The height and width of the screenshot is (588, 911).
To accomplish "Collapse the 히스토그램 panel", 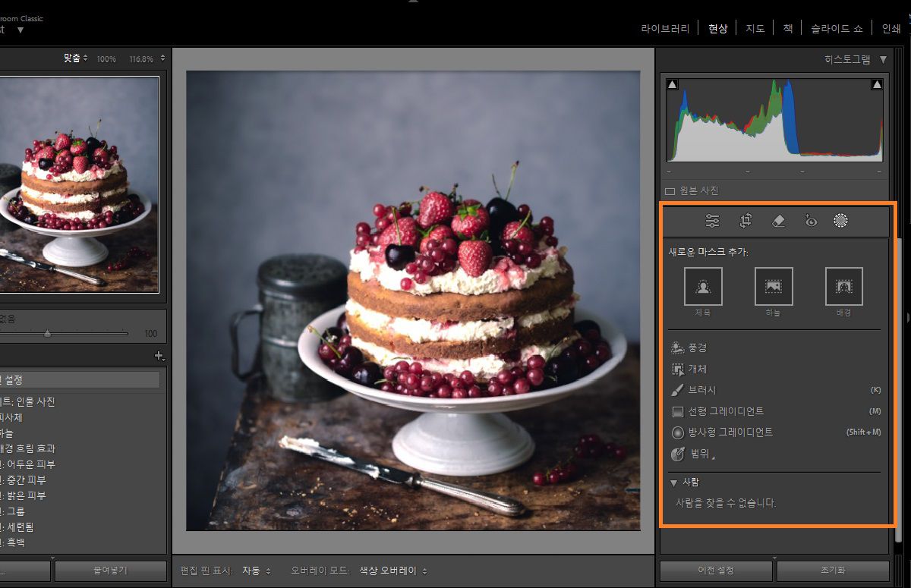I will (x=883, y=59).
